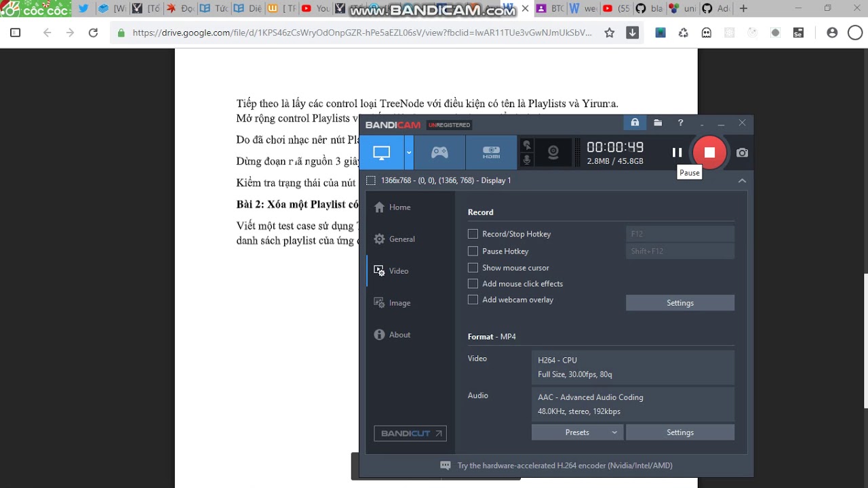Viewport: 868px width, 488px height.
Task: Check Show mouse cursor option
Action: click(x=473, y=268)
